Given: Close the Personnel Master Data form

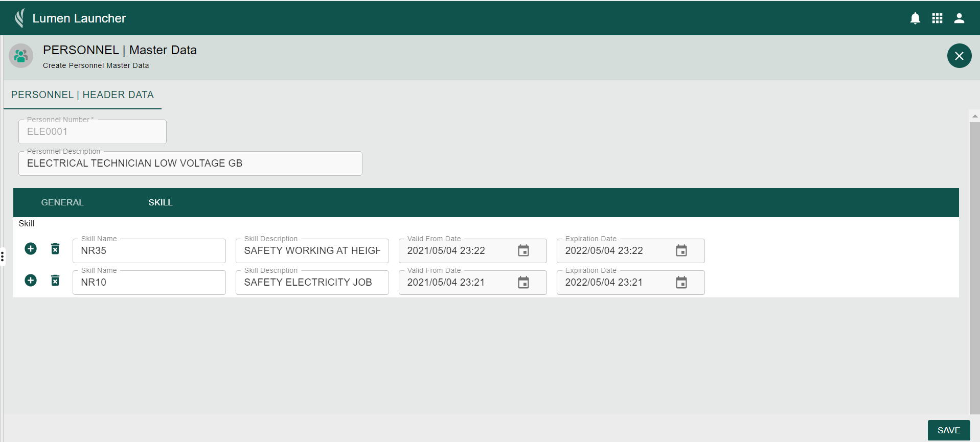Looking at the screenshot, I should pyautogui.click(x=959, y=56).
